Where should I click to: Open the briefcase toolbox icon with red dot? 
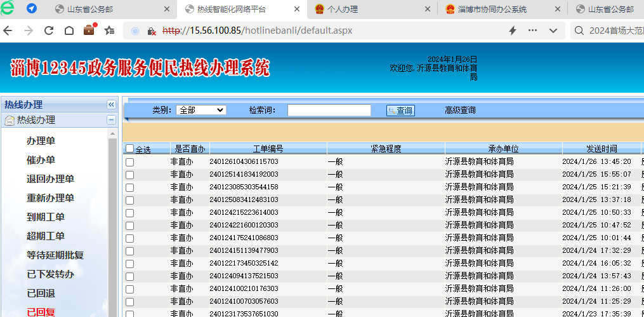coord(89,30)
